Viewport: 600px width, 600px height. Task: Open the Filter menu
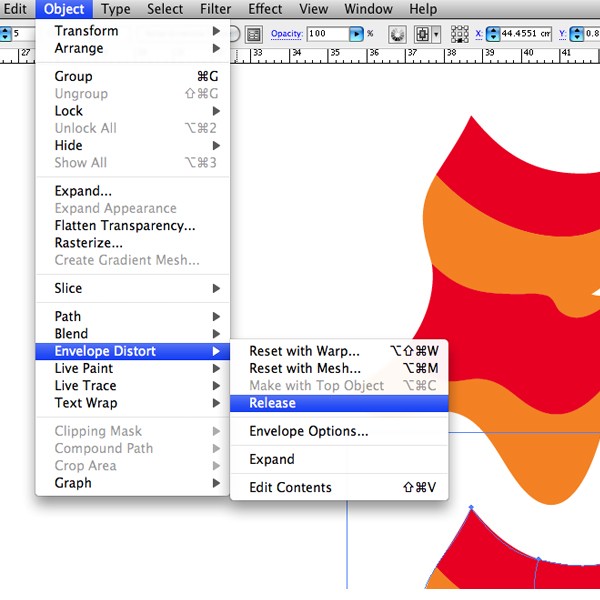point(215,9)
